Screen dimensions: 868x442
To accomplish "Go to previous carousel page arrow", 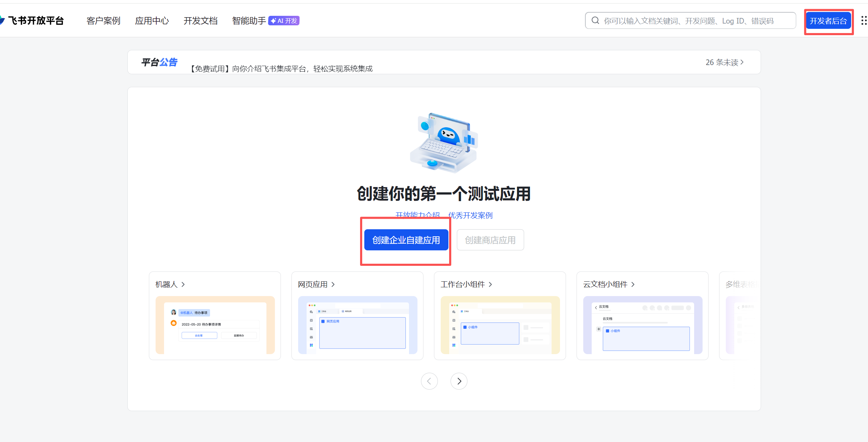I will click(x=429, y=381).
